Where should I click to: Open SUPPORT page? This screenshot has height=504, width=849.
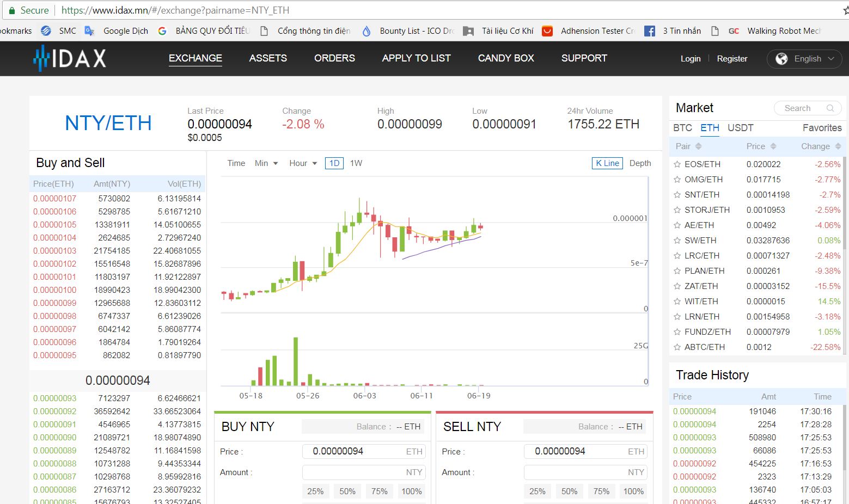[x=584, y=58]
